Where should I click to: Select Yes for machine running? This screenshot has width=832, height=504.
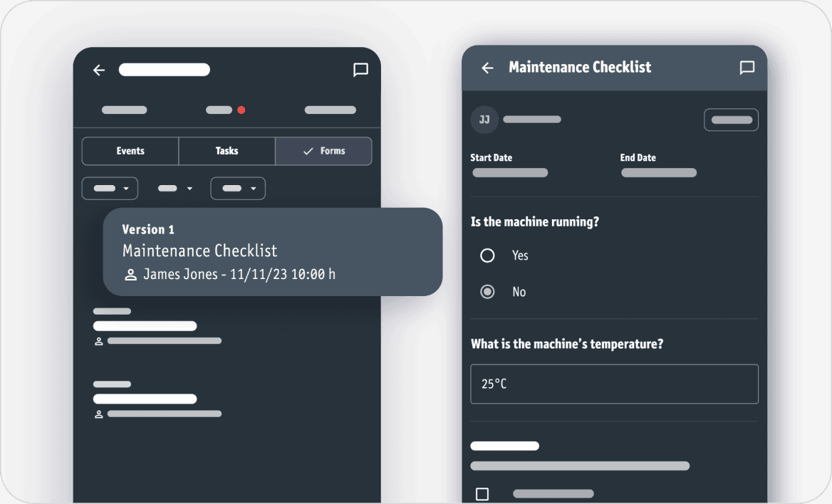tap(487, 256)
